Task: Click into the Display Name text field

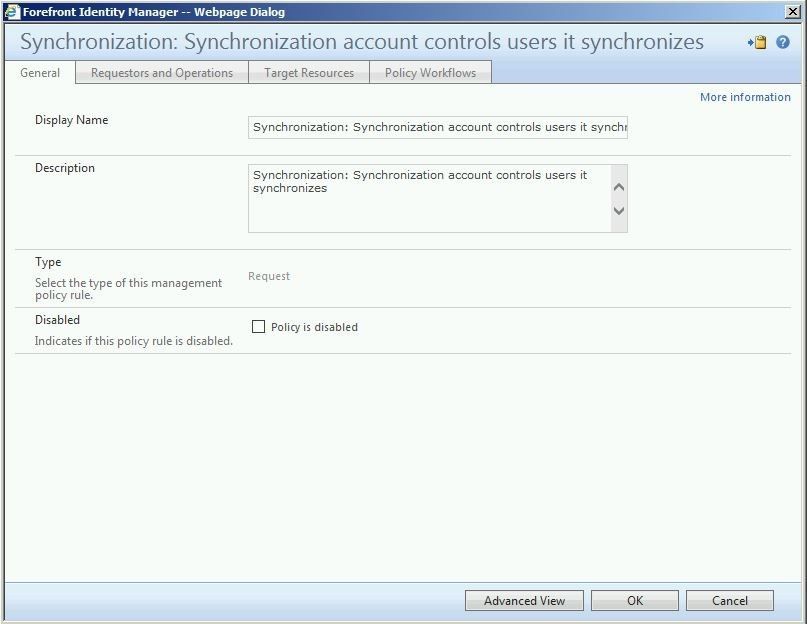Action: (x=437, y=127)
